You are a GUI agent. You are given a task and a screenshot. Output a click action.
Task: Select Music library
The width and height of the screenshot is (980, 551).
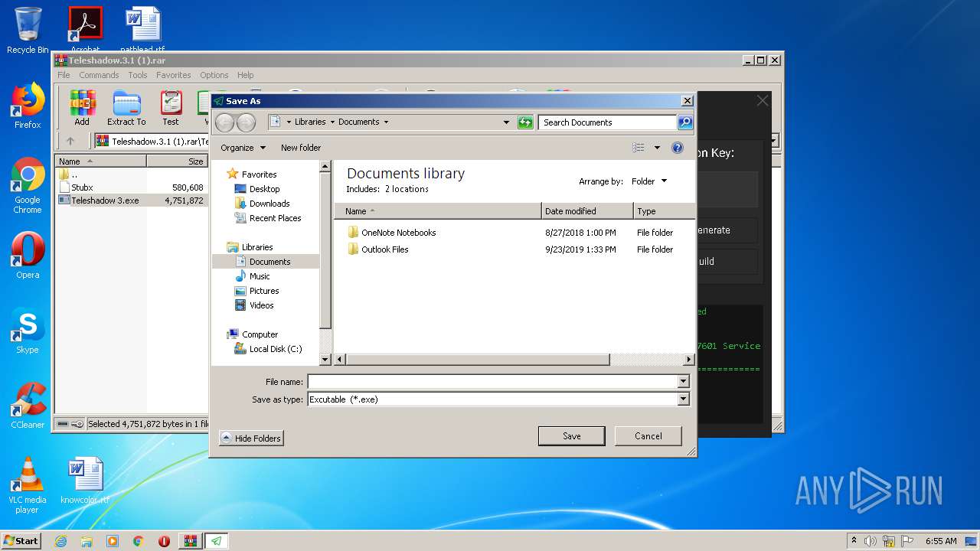point(260,276)
